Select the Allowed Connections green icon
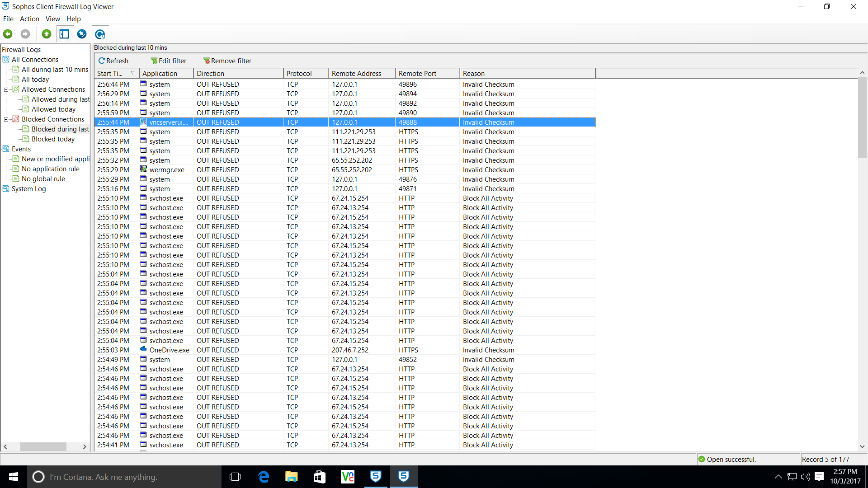This screenshot has height=488, width=868. [x=16, y=89]
